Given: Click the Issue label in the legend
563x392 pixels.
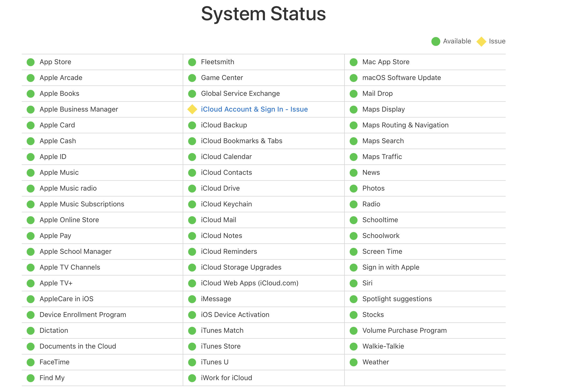Looking at the screenshot, I should [497, 41].
